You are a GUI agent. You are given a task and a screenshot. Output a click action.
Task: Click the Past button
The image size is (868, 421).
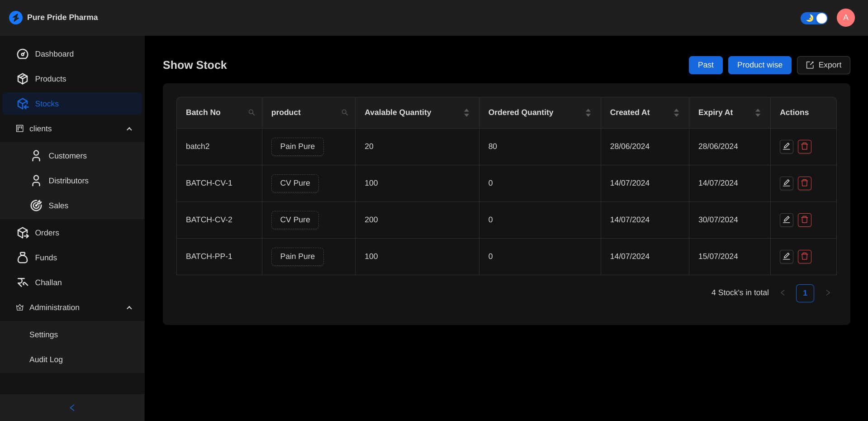(x=705, y=65)
